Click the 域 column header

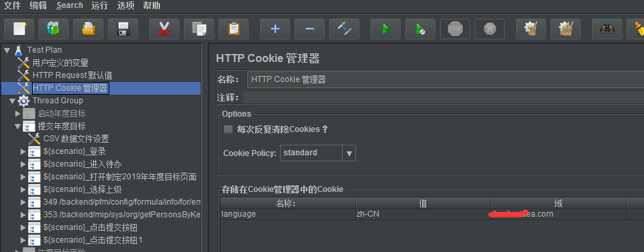pyautogui.click(x=559, y=203)
